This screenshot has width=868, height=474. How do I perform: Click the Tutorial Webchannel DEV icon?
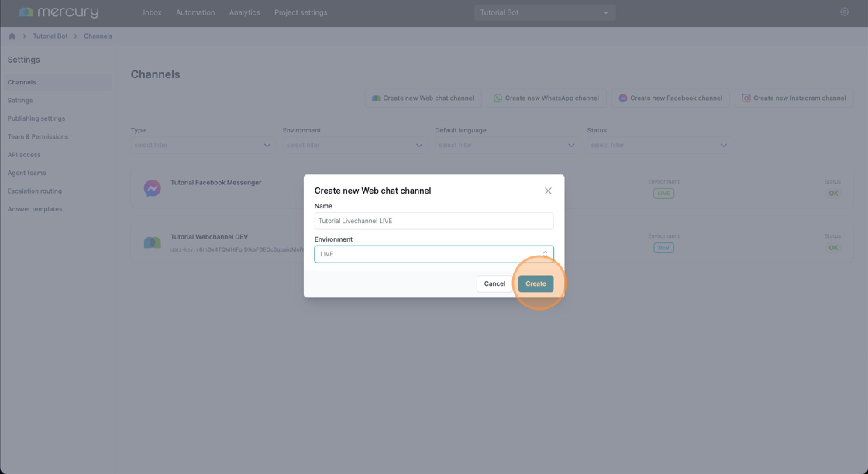click(x=152, y=242)
